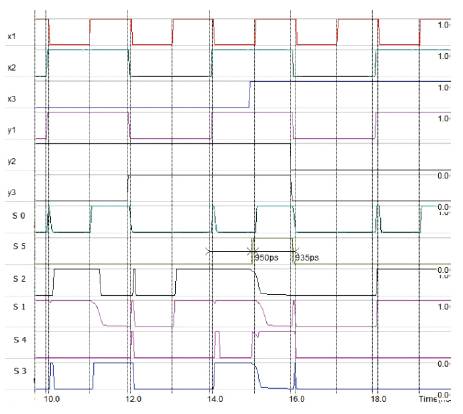Click the Time axis label
463x414 pixels.
428,399
